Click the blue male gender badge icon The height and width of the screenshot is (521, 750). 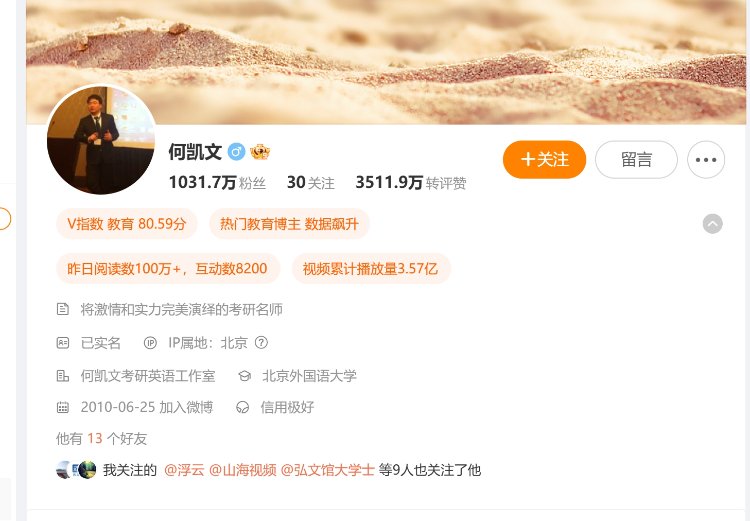[236, 152]
